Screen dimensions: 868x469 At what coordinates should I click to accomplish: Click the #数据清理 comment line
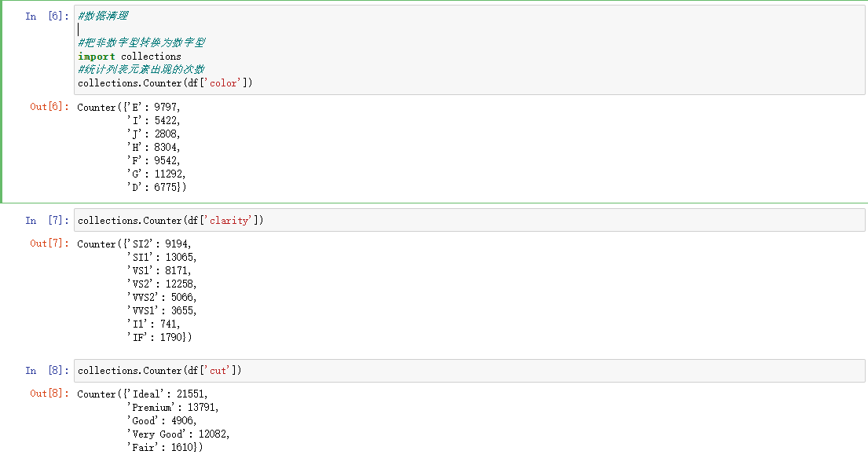(103, 16)
